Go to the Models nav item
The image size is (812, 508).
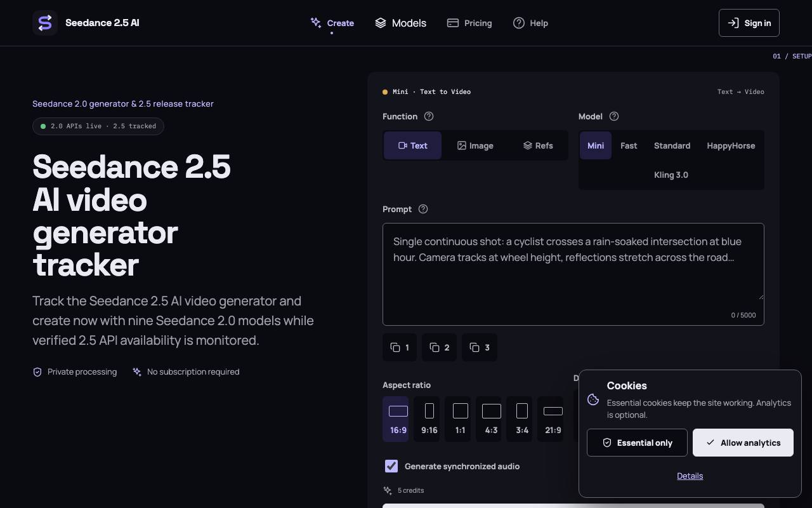pos(400,23)
